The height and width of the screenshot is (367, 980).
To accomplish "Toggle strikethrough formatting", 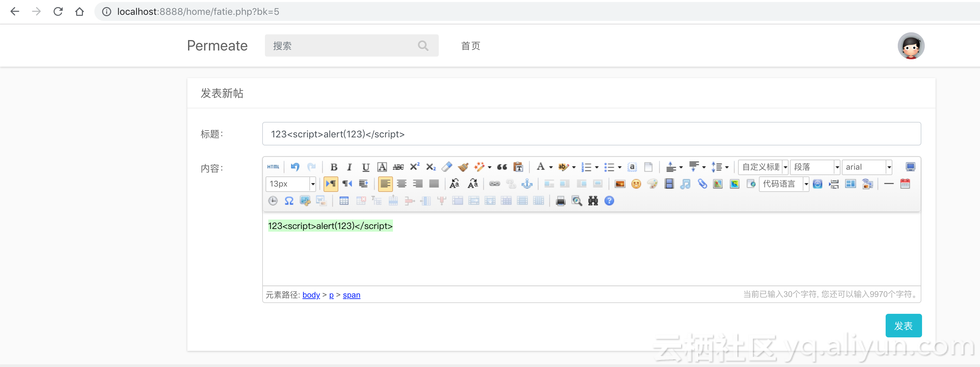I will point(398,167).
